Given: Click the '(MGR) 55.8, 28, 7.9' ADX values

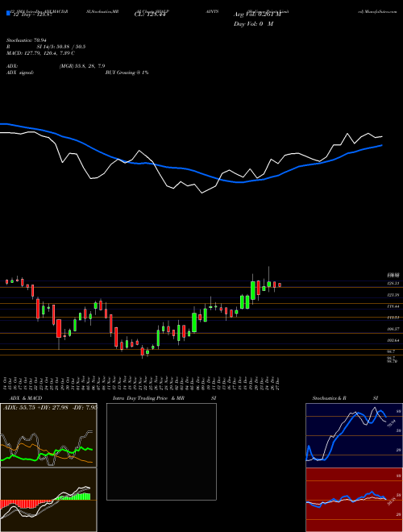Looking at the screenshot, I should pyautogui.click(x=82, y=66).
